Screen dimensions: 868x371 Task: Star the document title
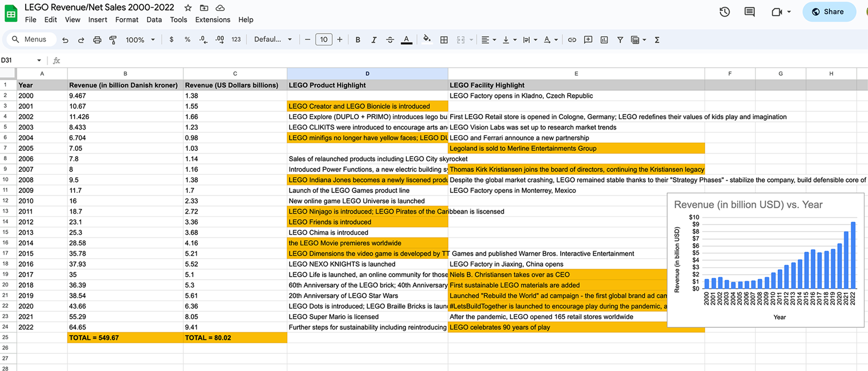(188, 8)
